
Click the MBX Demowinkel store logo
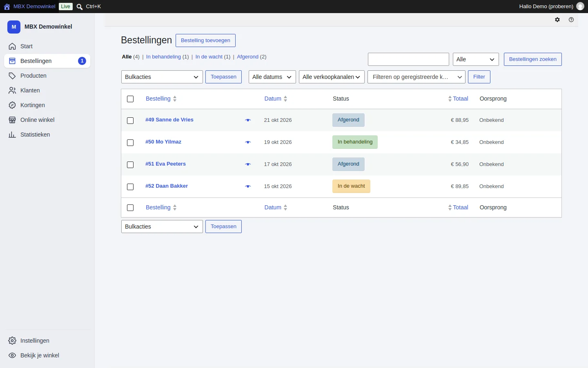(x=14, y=27)
